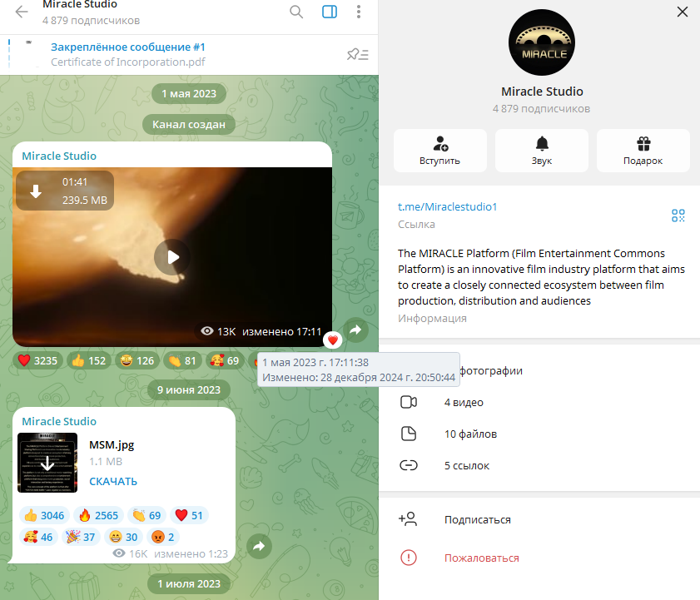Image resolution: width=700 pixels, height=600 pixels.
Task: Download the 239.5 MB video
Action: coord(36,191)
